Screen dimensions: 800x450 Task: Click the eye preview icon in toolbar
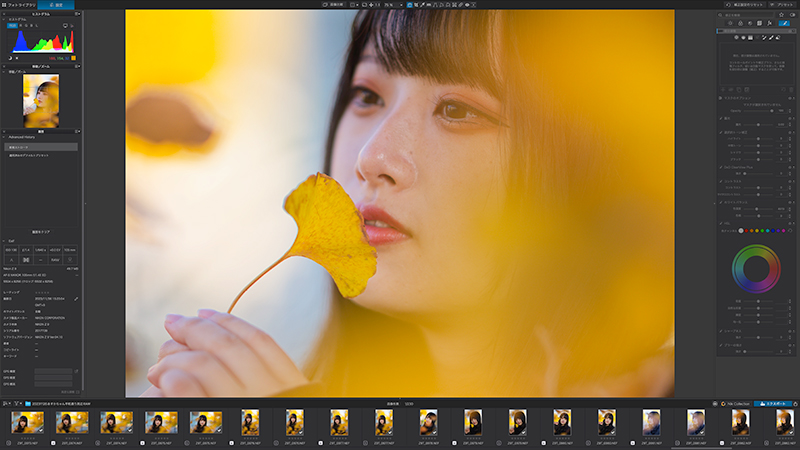(467, 5)
